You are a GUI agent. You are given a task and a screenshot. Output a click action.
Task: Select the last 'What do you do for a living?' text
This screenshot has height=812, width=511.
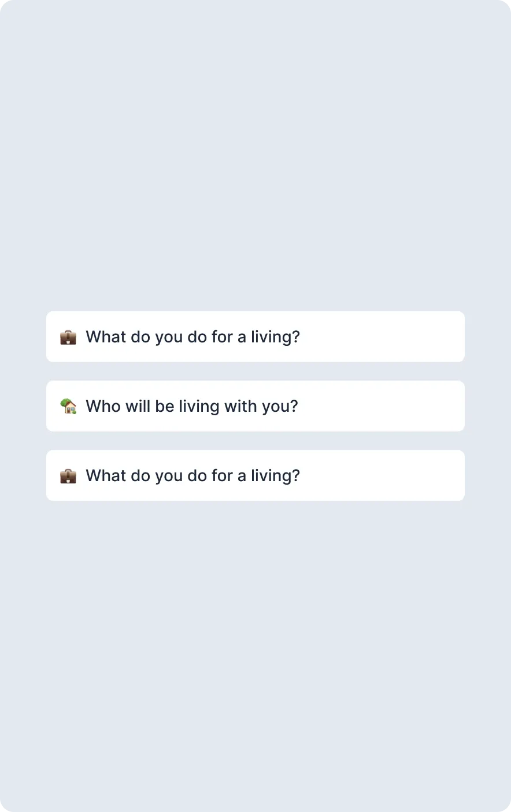coord(192,475)
